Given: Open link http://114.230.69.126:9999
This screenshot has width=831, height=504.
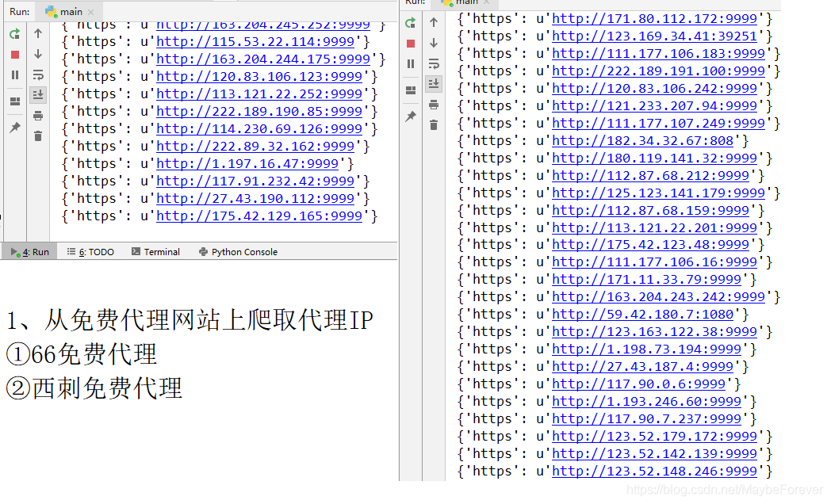Looking at the screenshot, I should [259, 128].
